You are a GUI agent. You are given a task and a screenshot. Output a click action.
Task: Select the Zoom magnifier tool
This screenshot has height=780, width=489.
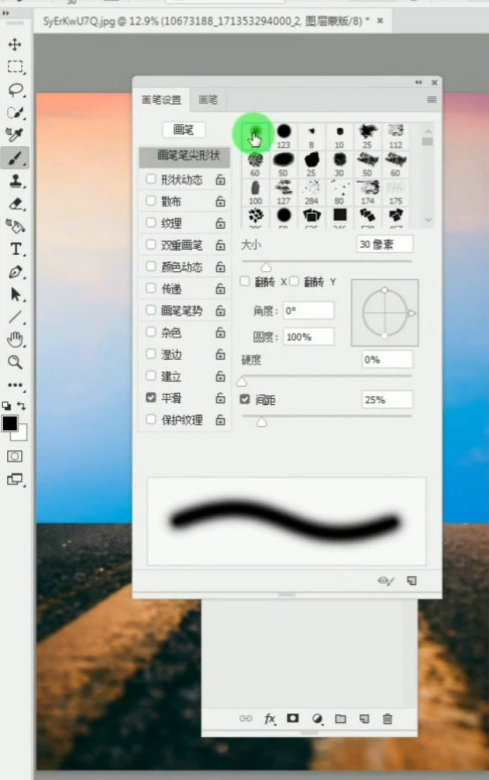coord(15,362)
